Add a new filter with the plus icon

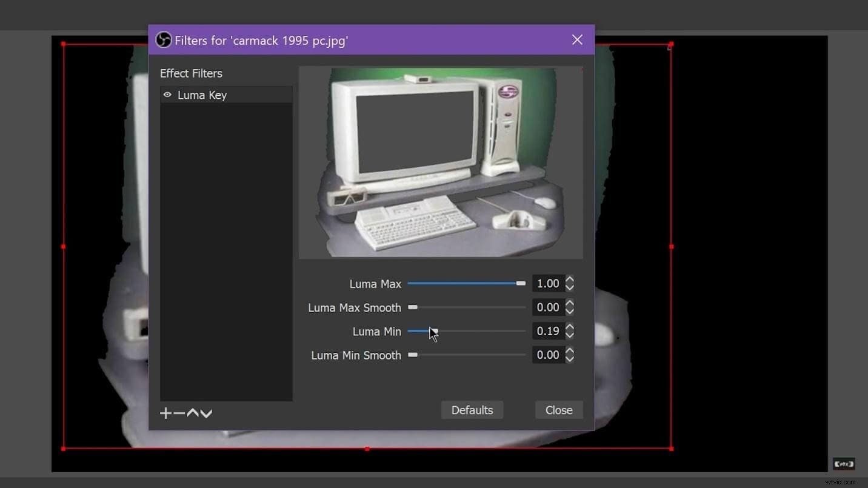(165, 413)
